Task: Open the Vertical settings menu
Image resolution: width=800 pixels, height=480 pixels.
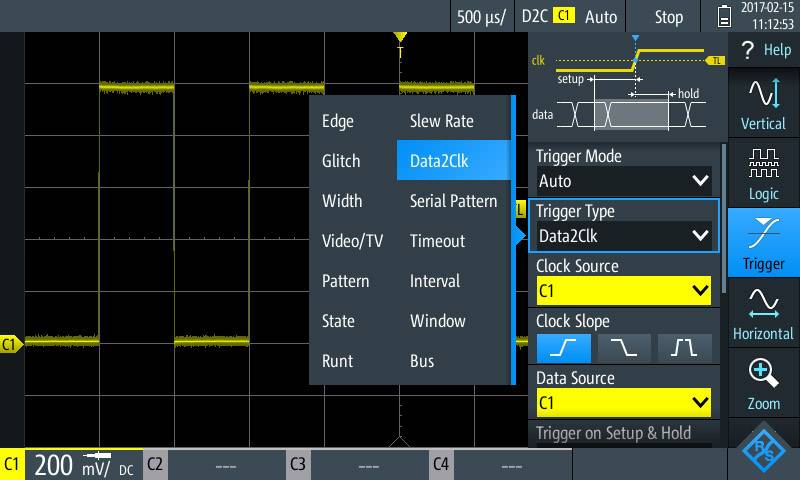Action: click(763, 104)
